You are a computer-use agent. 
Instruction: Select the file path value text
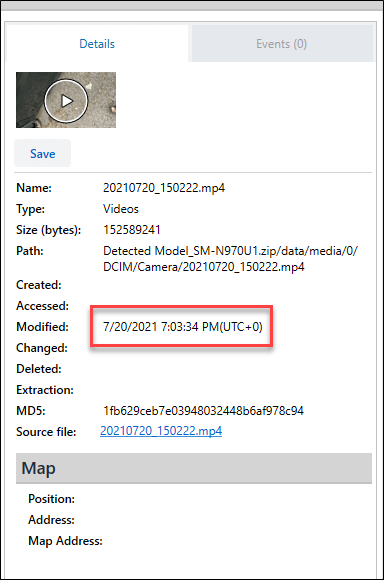tap(230, 259)
